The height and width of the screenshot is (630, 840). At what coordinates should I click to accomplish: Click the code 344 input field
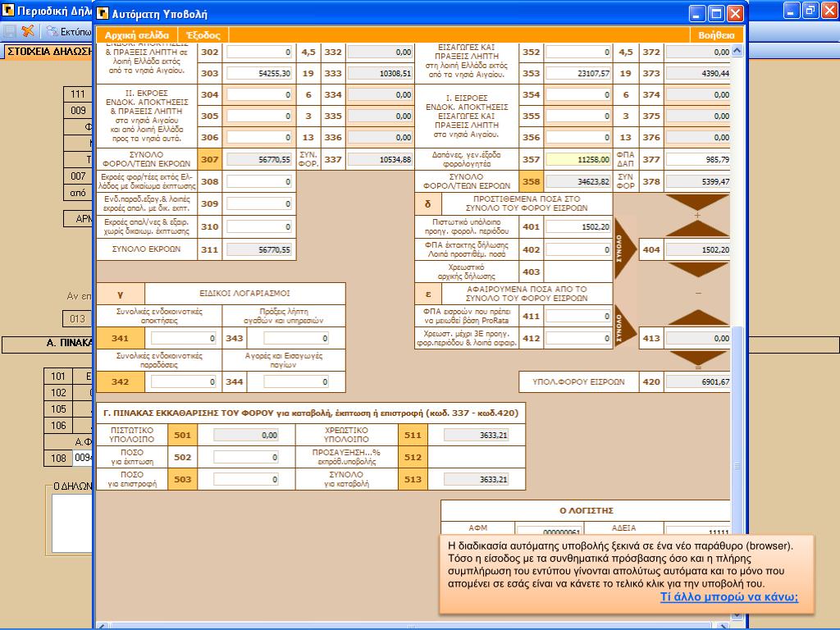(x=295, y=382)
